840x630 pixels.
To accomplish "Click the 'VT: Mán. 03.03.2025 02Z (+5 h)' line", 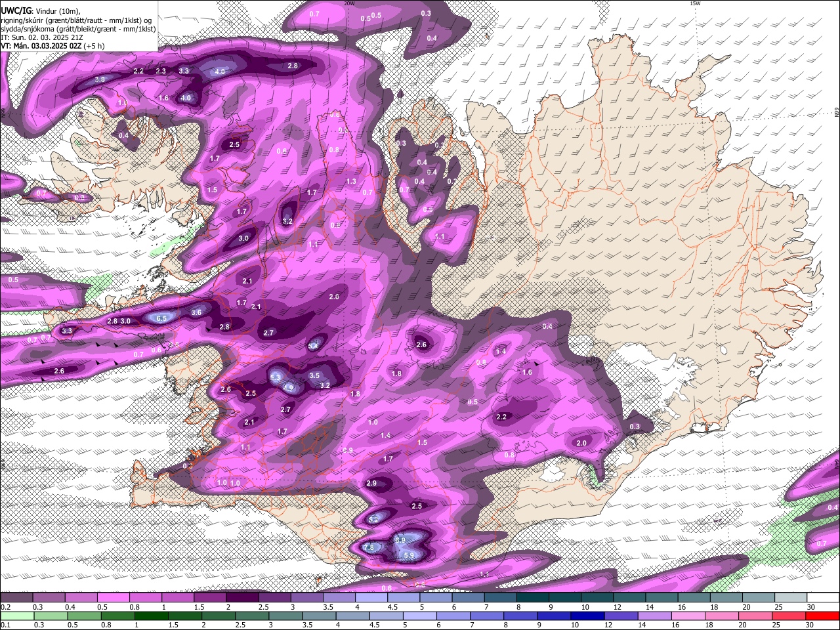I will (52, 46).
